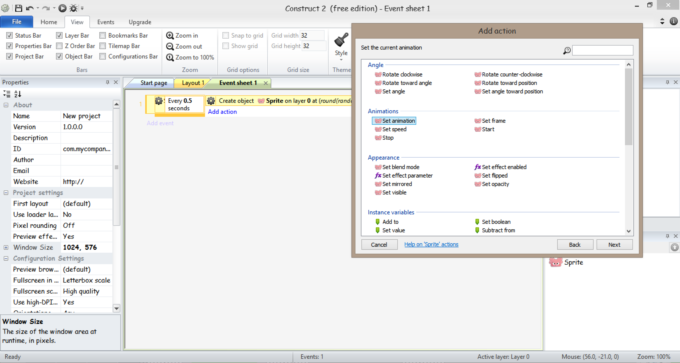Image resolution: width=680 pixels, height=363 pixels.
Task: Enable the Bookmarks Bar checkbox
Action: (x=102, y=36)
